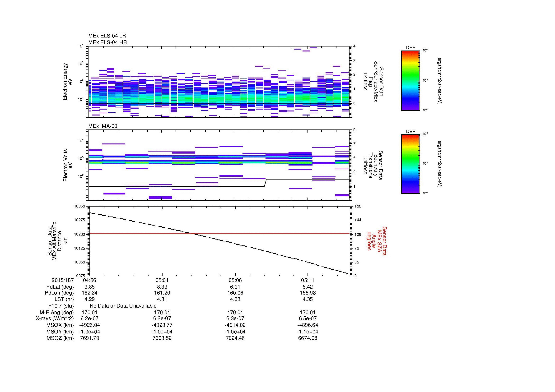Click the Boundary Transitions axis label
Image resolution: width=555 pixels, height=392 pixels.
coord(373,166)
